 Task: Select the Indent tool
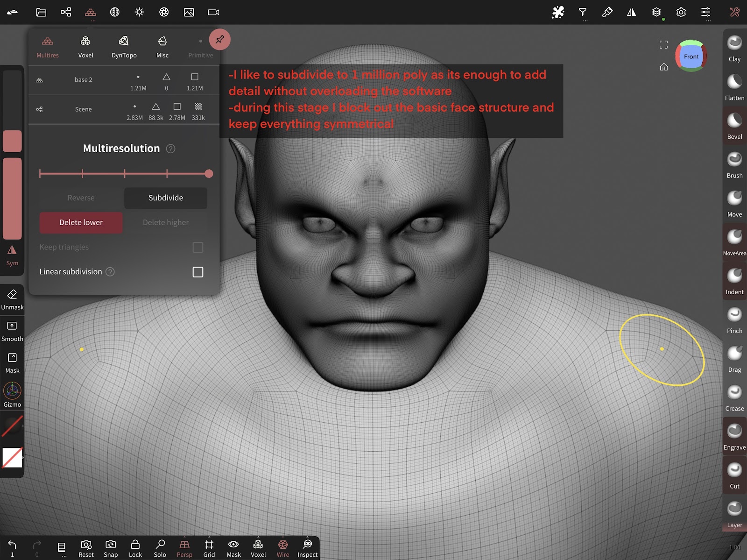(x=734, y=281)
